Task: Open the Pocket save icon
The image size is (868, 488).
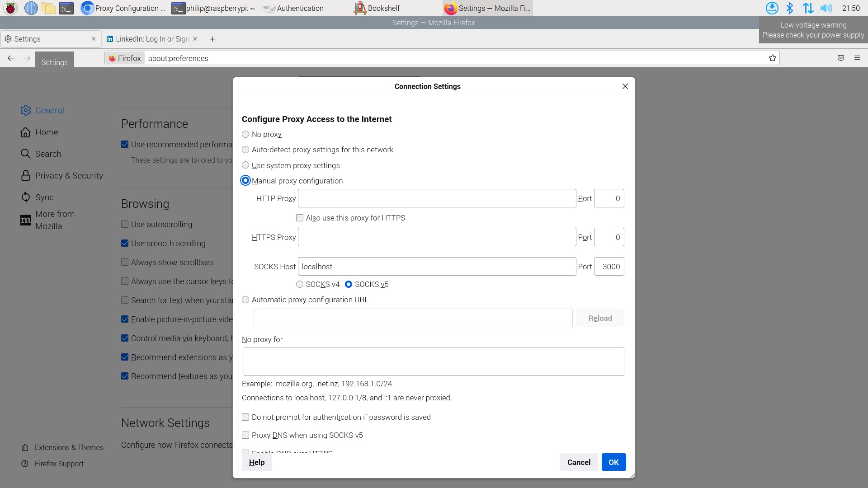Action: click(x=841, y=58)
